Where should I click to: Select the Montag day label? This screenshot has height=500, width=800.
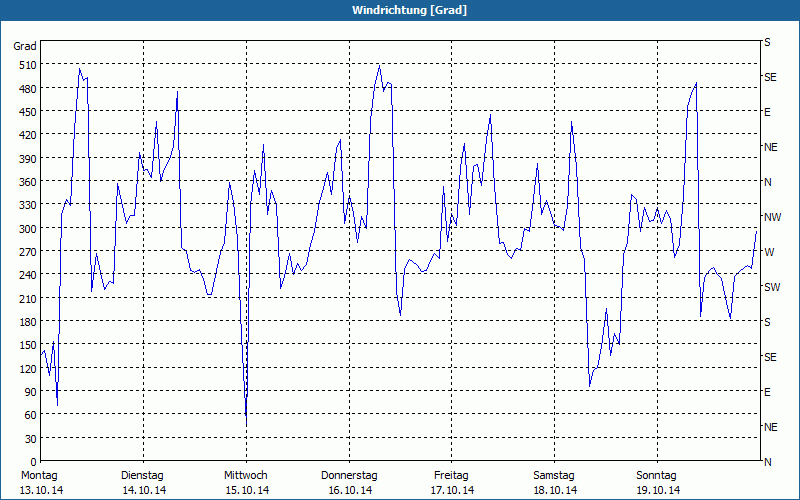(39, 475)
